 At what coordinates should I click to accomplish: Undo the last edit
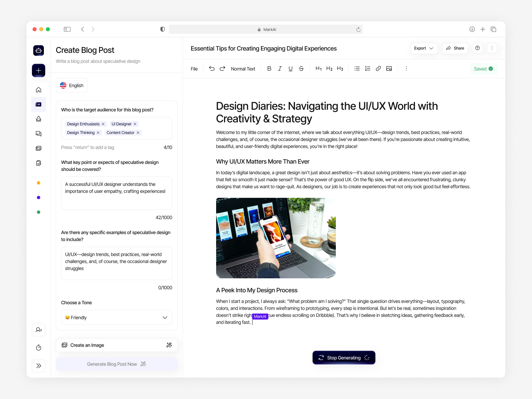coord(212,68)
